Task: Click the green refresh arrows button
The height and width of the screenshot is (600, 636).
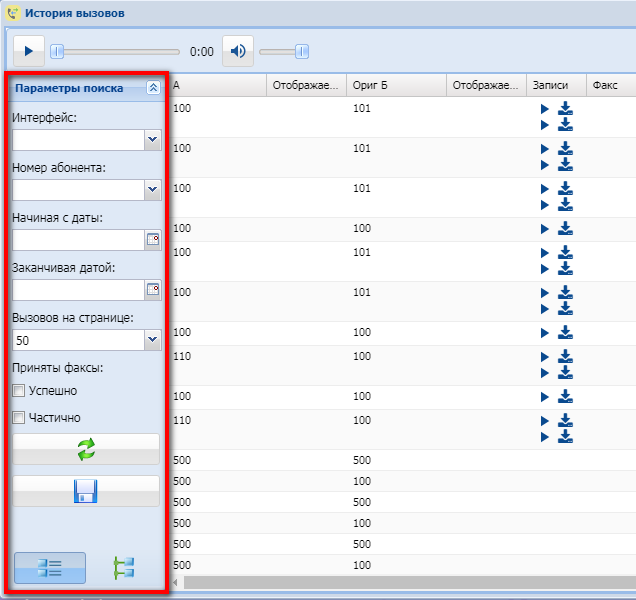Action: pyautogui.click(x=86, y=450)
